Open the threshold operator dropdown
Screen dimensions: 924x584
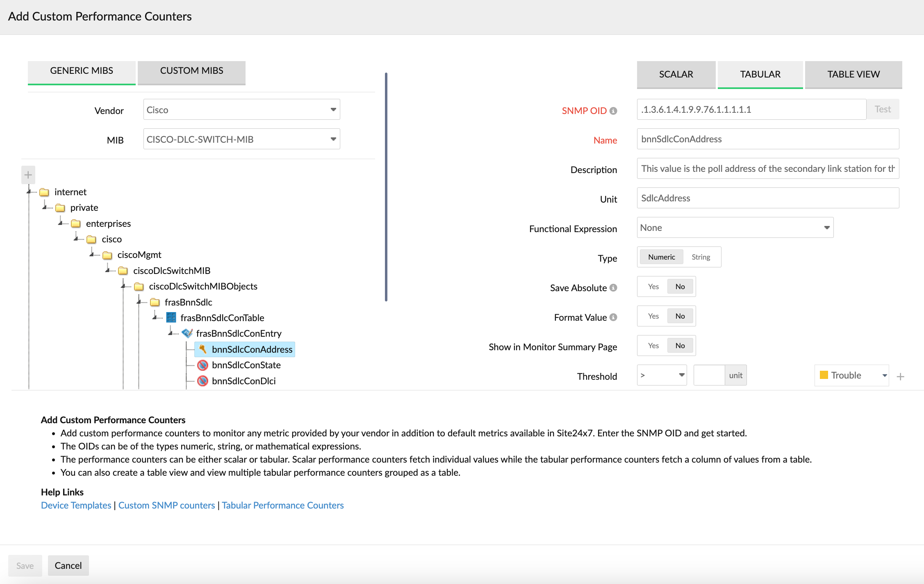pos(662,375)
